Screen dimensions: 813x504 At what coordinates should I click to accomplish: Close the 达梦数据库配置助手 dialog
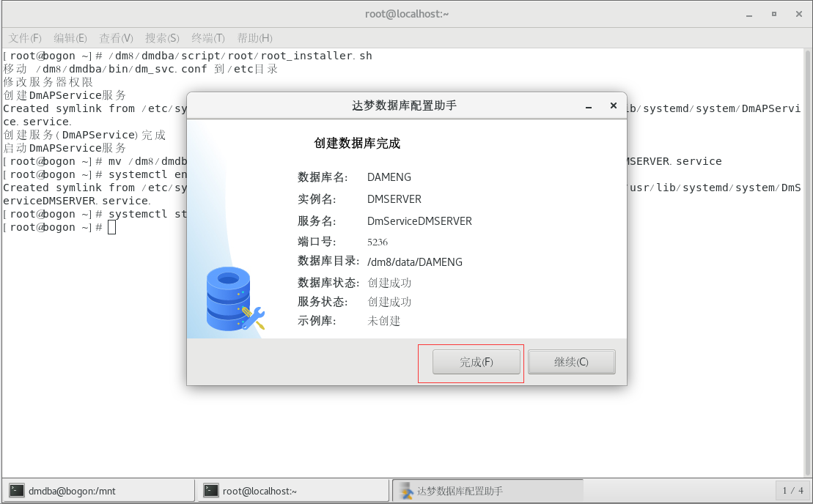pyautogui.click(x=614, y=105)
